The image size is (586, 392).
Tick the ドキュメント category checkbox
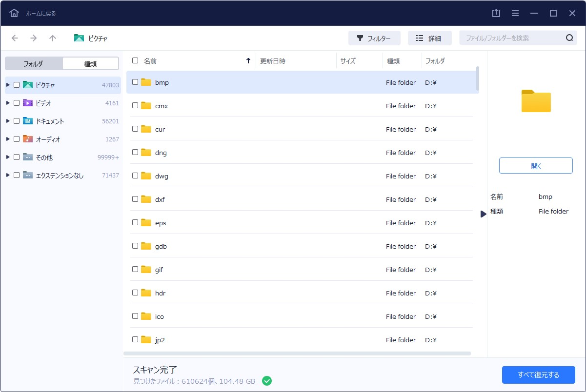17,121
